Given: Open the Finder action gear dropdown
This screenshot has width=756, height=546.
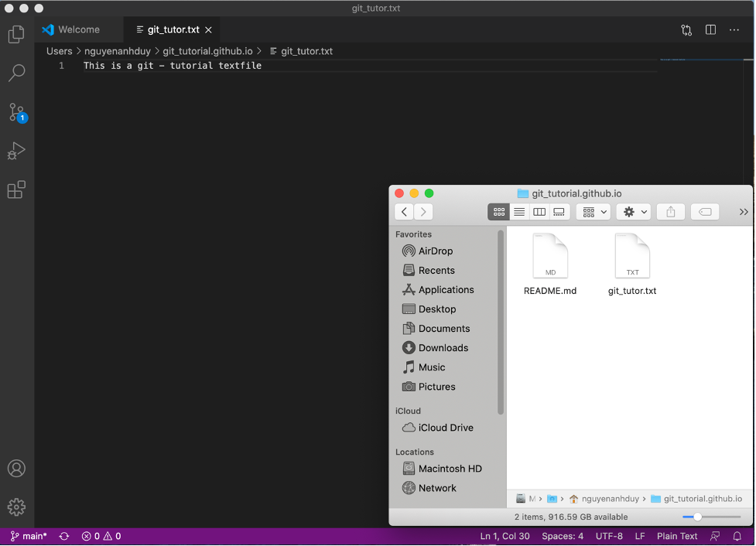Looking at the screenshot, I should pos(635,212).
